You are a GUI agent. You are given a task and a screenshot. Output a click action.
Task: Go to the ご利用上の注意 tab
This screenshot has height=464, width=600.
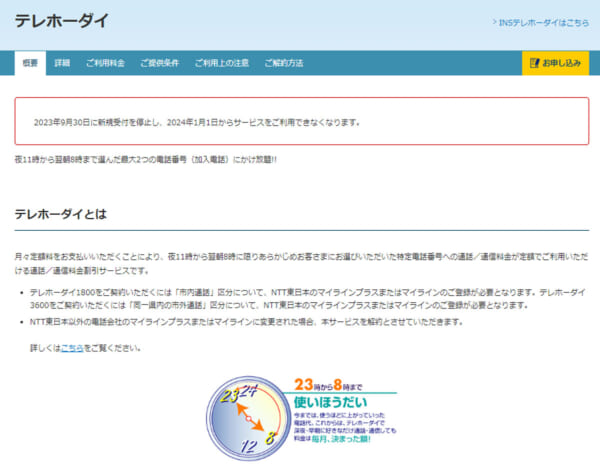[x=222, y=63]
